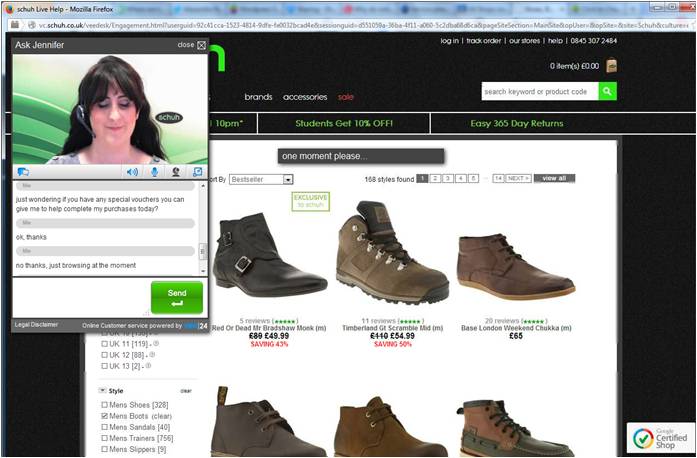Click the '168 styles found' text
This screenshot has width=697, height=458.
(389, 179)
